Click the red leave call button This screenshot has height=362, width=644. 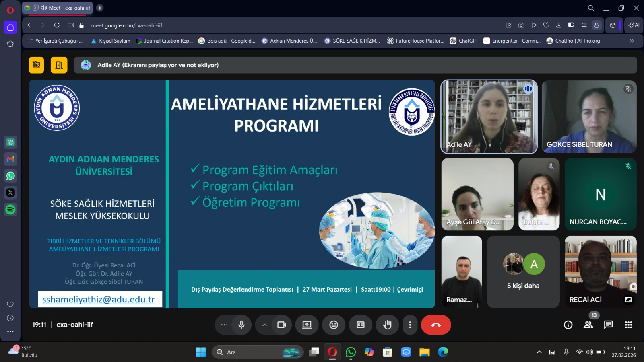pos(436,325)
